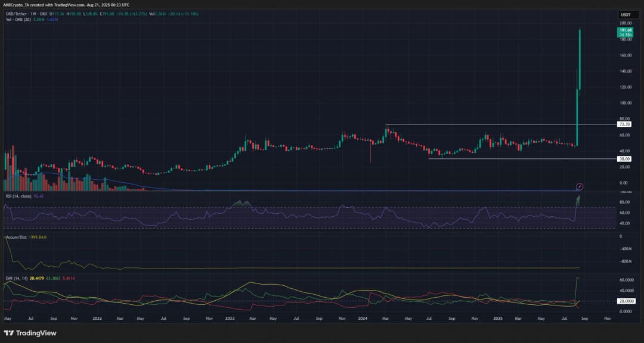644x343 pixels.
Task: Select the RSI (14, close) indicator legend
Action: tap(18, 195)
